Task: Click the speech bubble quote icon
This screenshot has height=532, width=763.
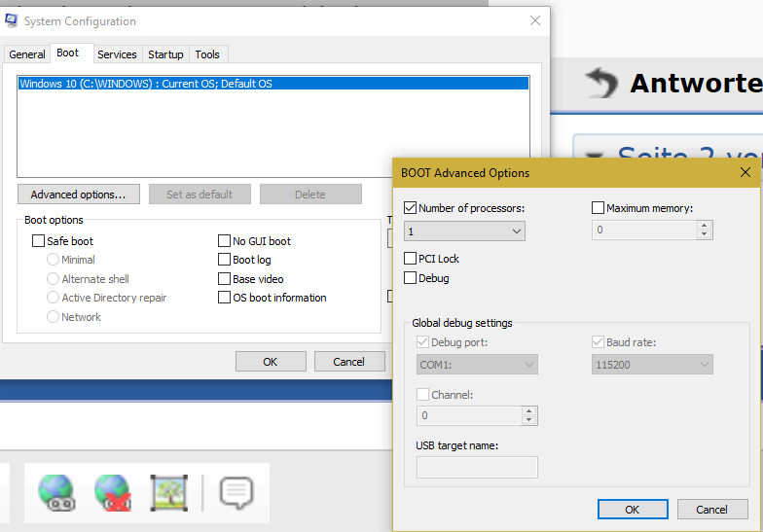Action: tap(236, 493)
